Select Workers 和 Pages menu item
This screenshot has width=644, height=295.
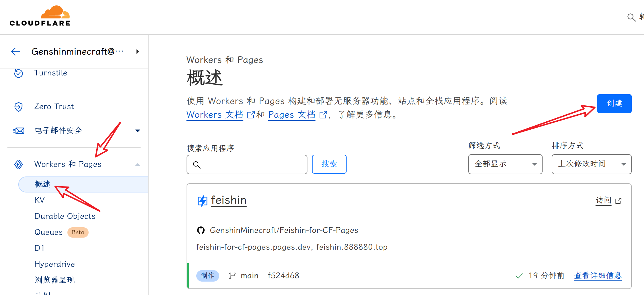[68, 164]
